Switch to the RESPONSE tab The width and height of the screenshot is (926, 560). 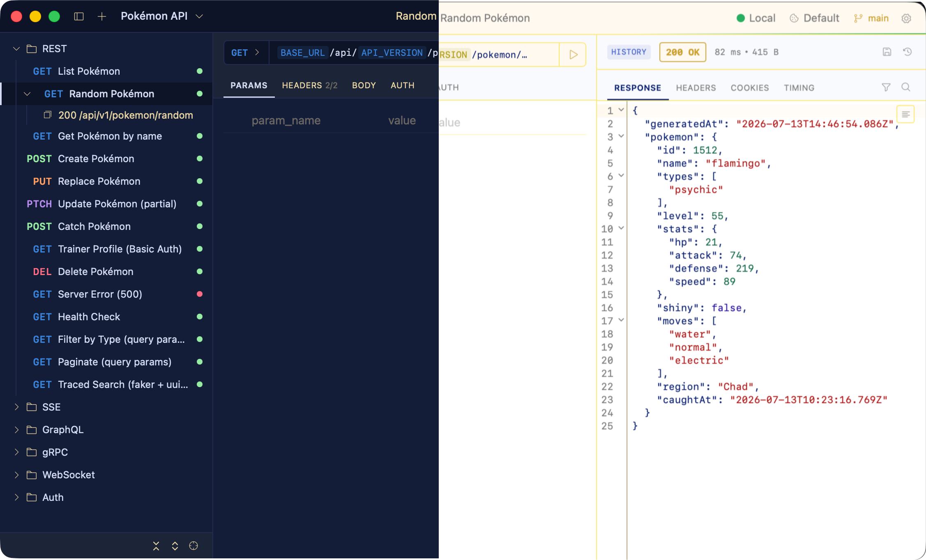pos(638,88)
